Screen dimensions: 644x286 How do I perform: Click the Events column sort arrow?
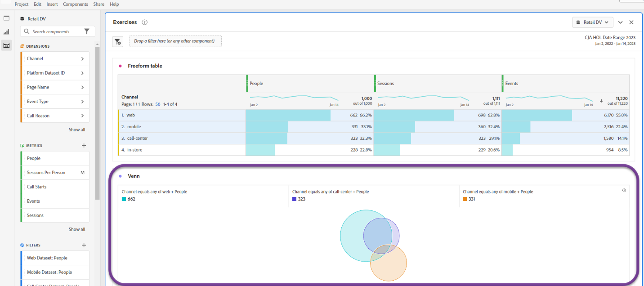(601, 101)
